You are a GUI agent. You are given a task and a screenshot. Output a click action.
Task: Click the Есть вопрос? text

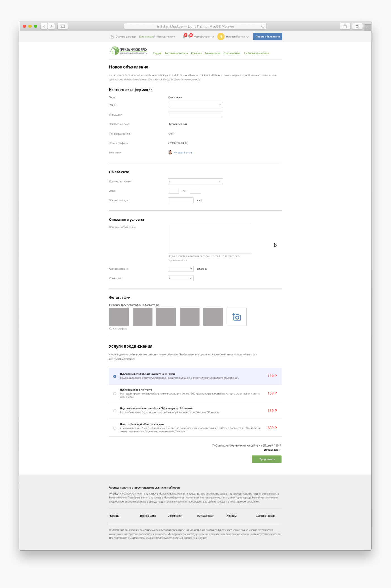click(x=147, y=37)
